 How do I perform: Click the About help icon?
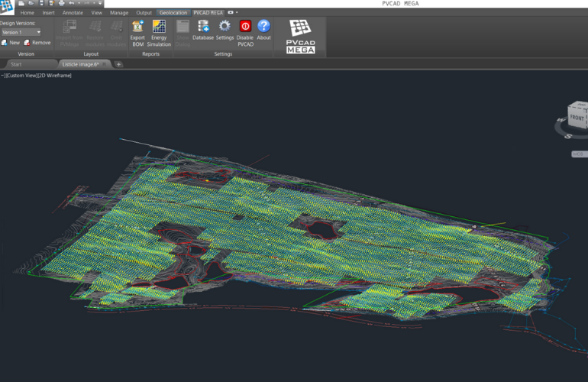(263, 27)
